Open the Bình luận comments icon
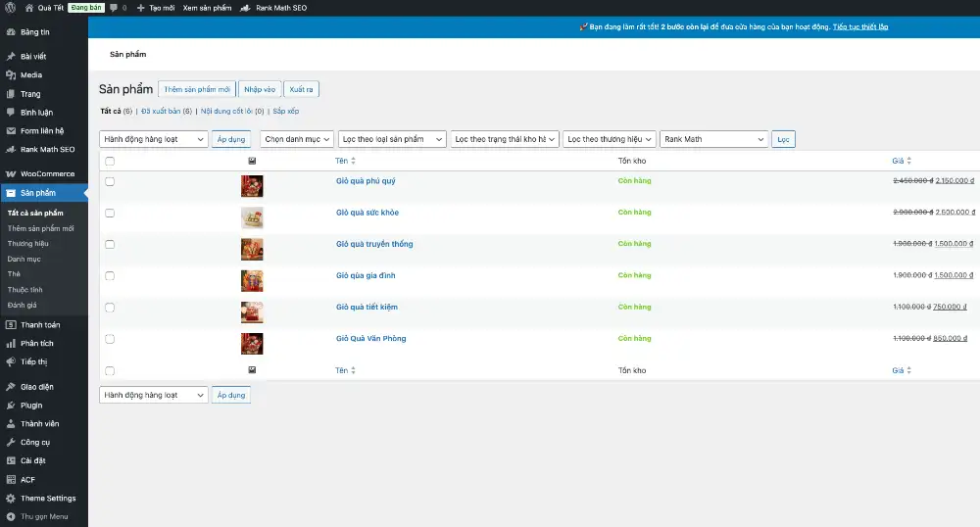Screen dimensions: 980x527 click(x=11, y=113)
